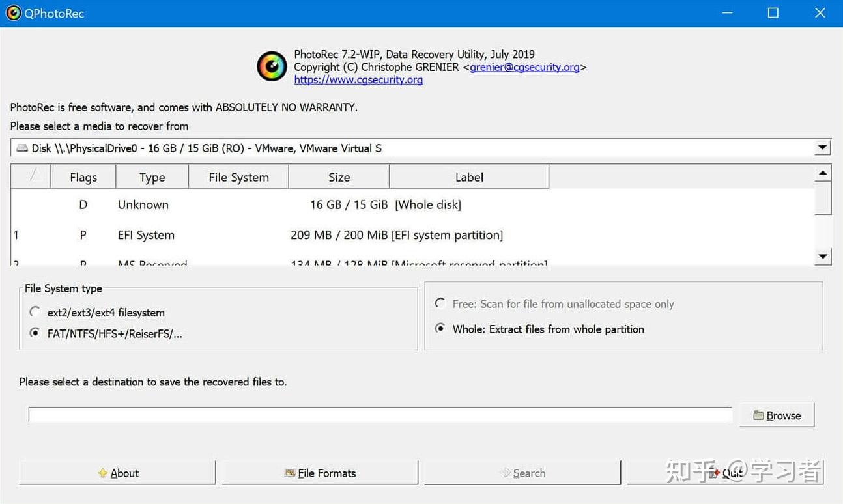The width and height of the screenshot is (843, 504).
Task: Select FAT/NTFS/HFS+/ReiserFS radio option
Action: (35, 333)
